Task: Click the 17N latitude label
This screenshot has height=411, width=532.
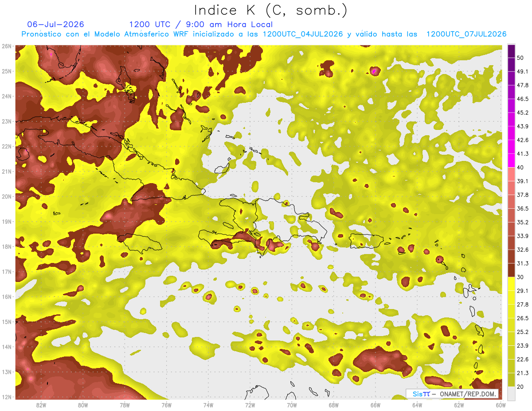Action: [7, 271]
